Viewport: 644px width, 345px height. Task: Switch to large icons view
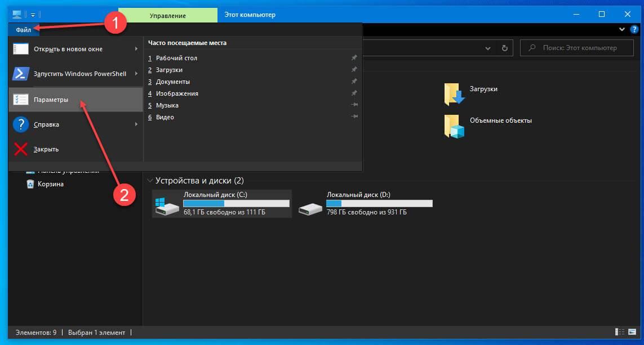point(632,332)
